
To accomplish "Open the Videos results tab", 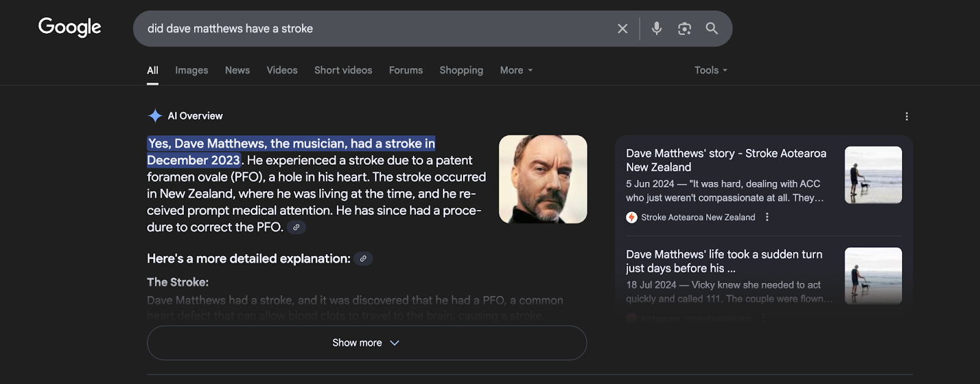I will tap(282, 70).
